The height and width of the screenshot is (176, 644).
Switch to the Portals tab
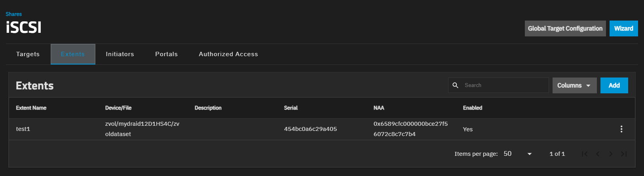click(x=166, y=54)
